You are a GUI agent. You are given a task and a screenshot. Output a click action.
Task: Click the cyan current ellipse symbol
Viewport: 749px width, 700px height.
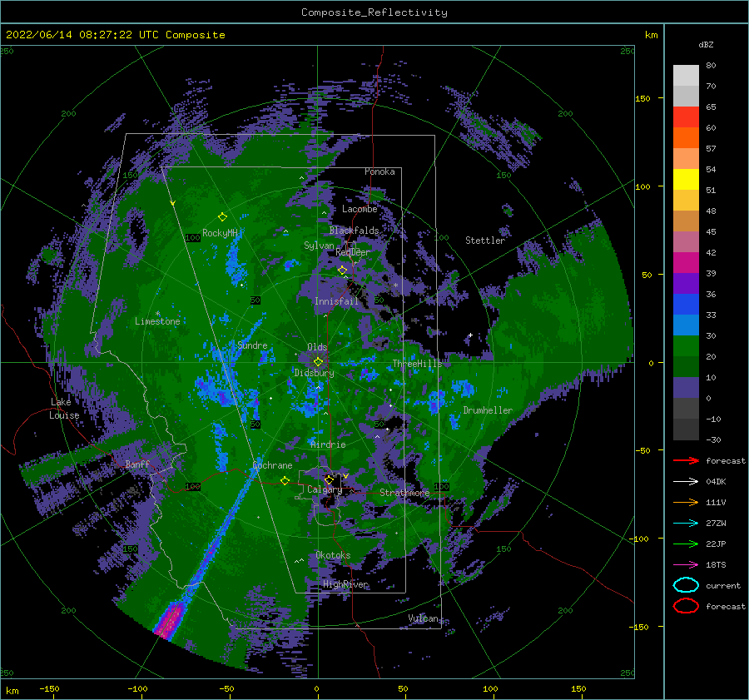click(x=686, y=585)
